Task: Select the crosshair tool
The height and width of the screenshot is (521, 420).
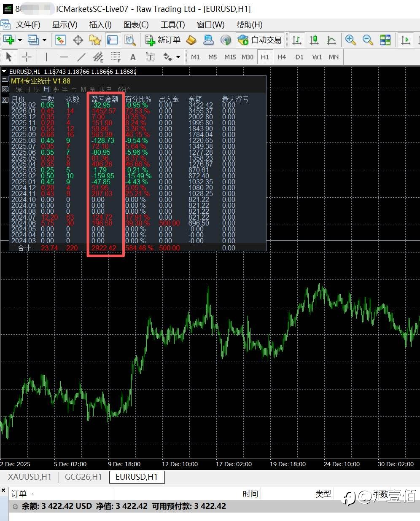Action: (27, 56)
